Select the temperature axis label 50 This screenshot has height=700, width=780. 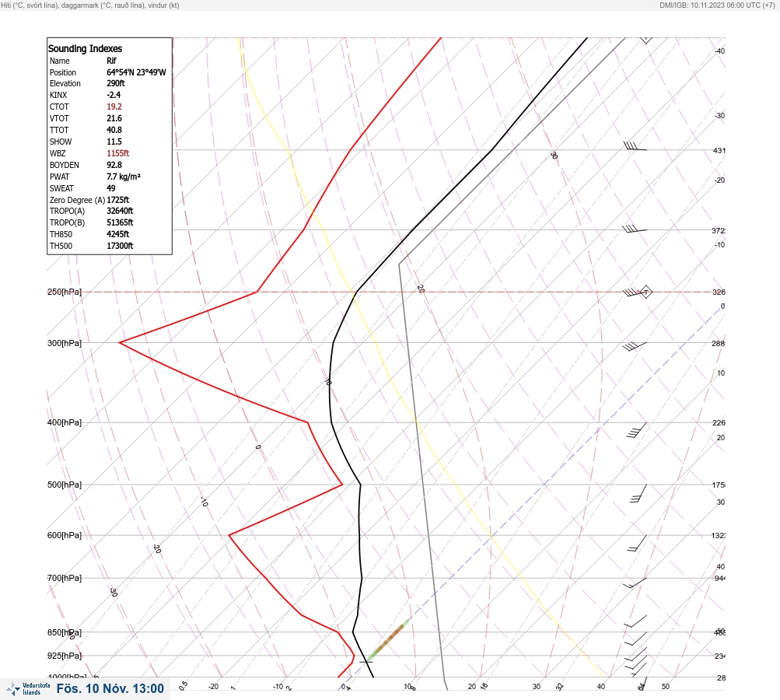666,687
